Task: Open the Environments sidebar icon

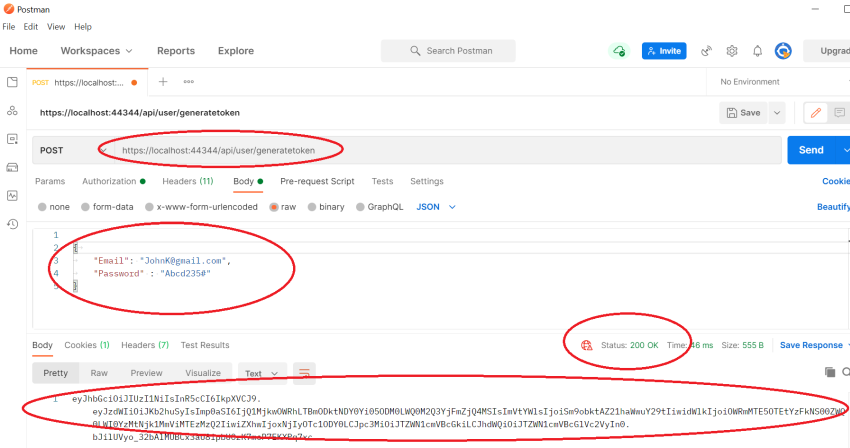Action: pyautogui.click(x=12, y=139)
